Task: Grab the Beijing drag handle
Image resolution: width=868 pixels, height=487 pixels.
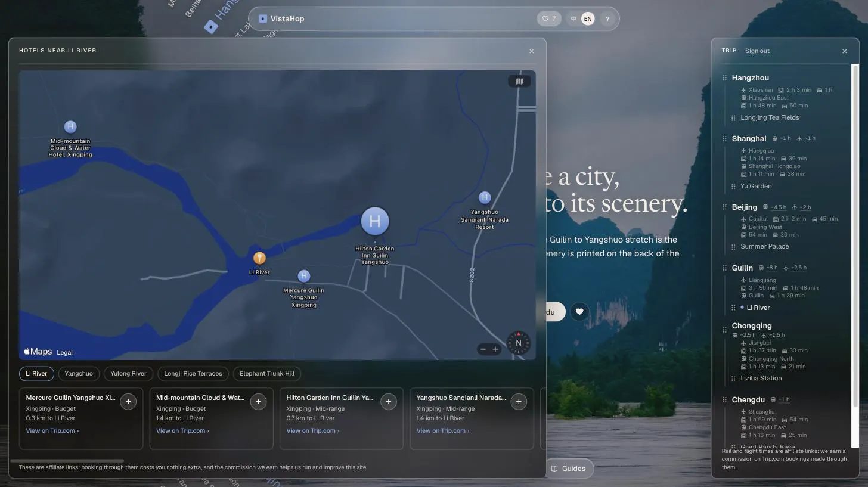Action: click(725, 207)
